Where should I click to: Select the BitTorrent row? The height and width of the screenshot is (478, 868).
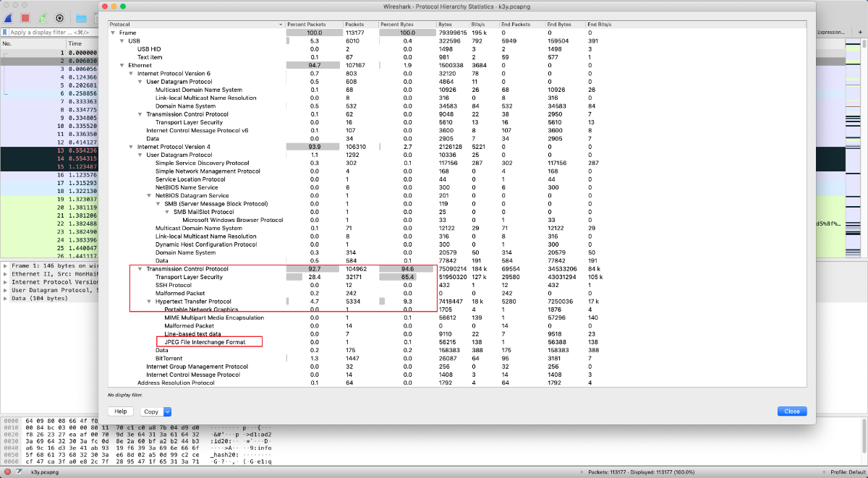(x=457, y=359)
